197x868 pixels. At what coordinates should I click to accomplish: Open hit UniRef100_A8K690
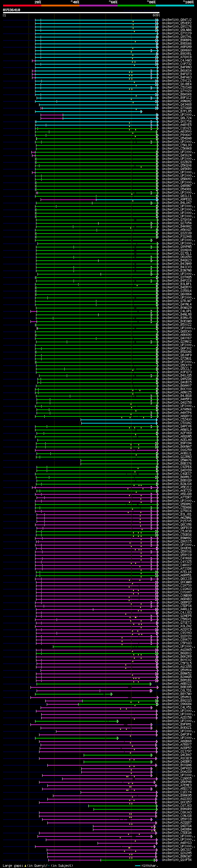(177, 335)
